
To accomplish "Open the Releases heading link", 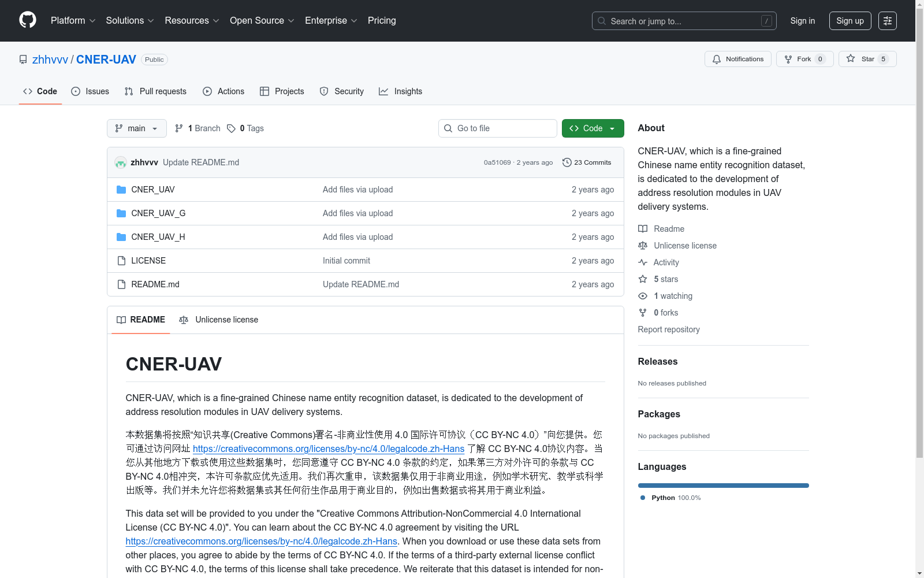I will [658, 361].
